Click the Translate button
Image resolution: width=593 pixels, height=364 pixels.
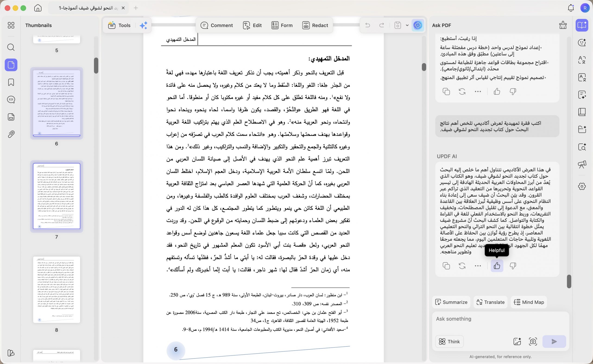(490, 302)
